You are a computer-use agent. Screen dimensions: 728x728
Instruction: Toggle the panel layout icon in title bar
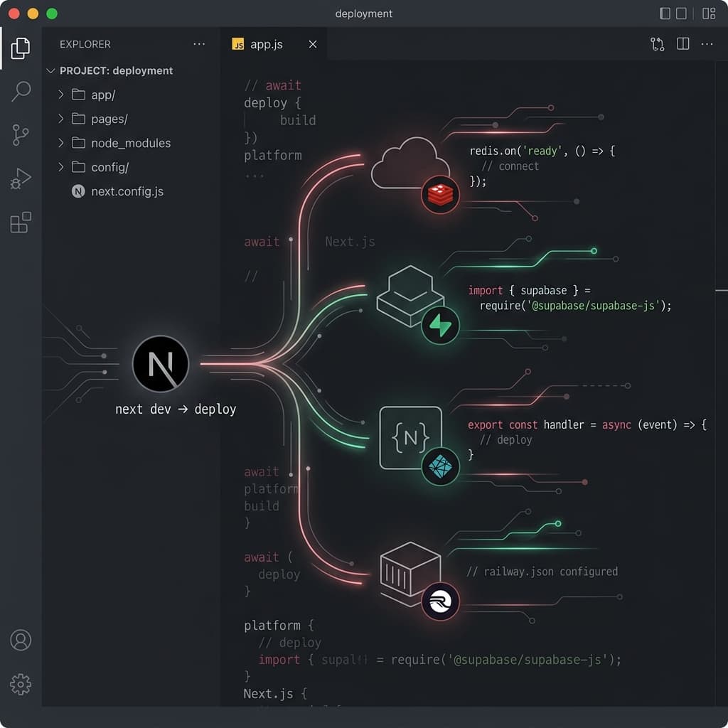click(x=681, y=14)
